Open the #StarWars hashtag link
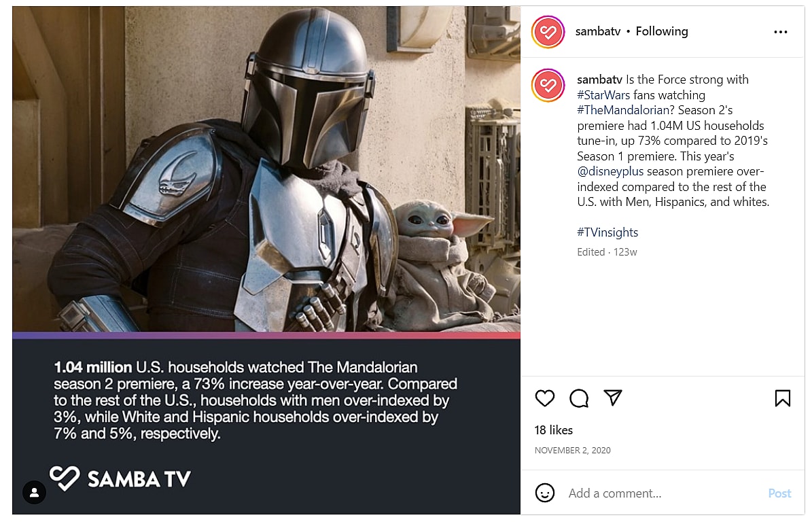This screenshot has height=524, width=812. click(603, 95)
